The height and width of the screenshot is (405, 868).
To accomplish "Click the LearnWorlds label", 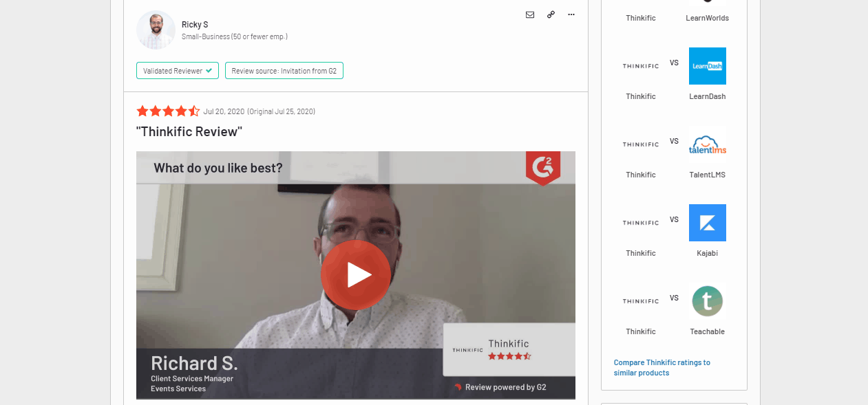I will pyautogui.click(x=708, y=18).
